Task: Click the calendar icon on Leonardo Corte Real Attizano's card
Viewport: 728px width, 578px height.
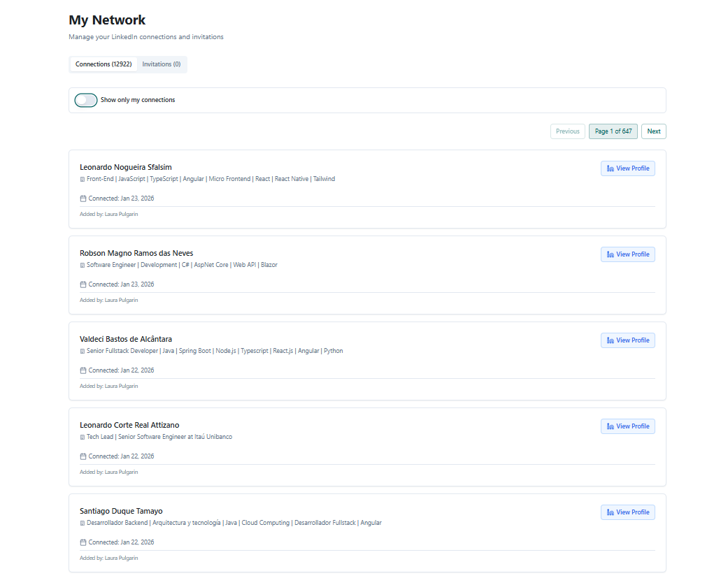Action: tap(83, 456)
